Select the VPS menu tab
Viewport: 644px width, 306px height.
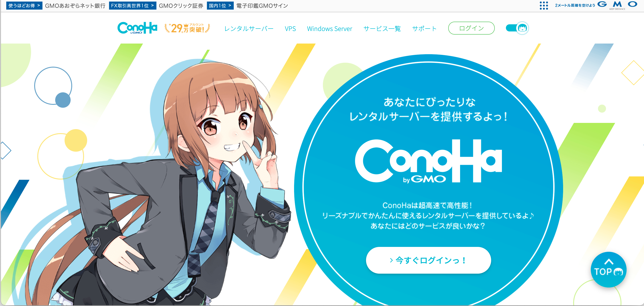pyautogui.click(x=290, y=28)
